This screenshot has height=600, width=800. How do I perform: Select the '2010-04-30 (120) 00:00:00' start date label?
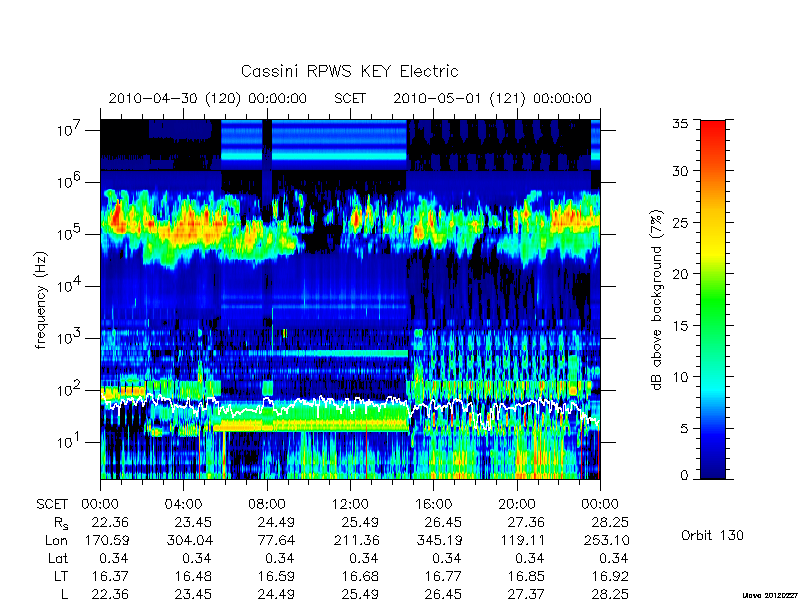tap(208, 98)
